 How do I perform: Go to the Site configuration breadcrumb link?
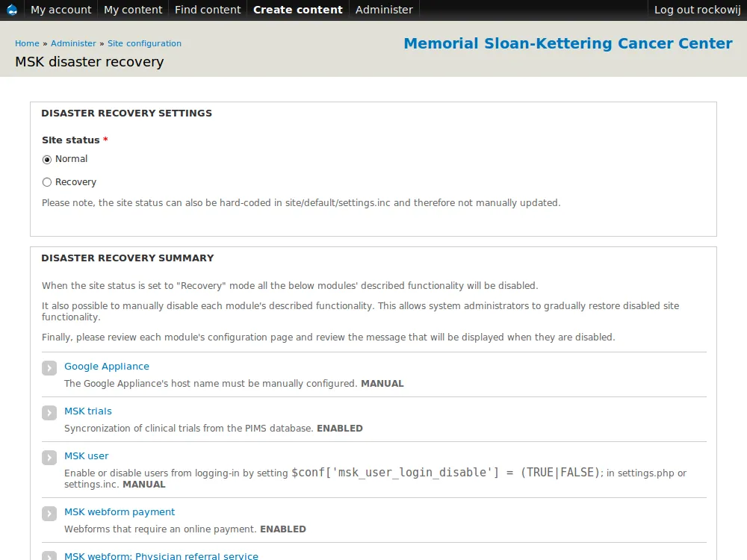(144, 43)
